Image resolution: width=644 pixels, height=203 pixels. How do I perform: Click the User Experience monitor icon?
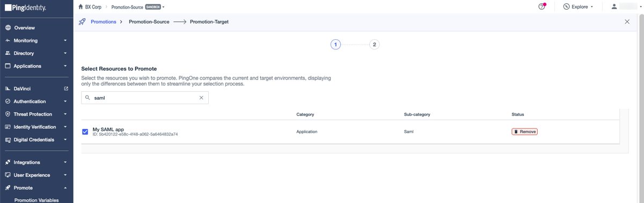(8, 175)
